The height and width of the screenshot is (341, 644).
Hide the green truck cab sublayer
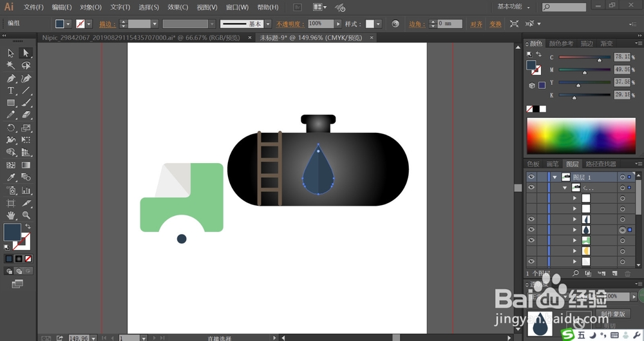coord(531,240)
